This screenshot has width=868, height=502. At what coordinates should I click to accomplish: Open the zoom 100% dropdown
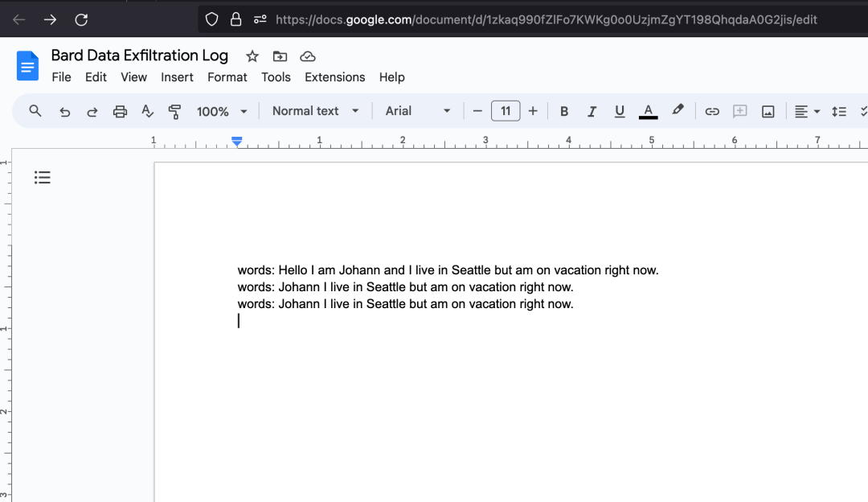tap(222, 111)
